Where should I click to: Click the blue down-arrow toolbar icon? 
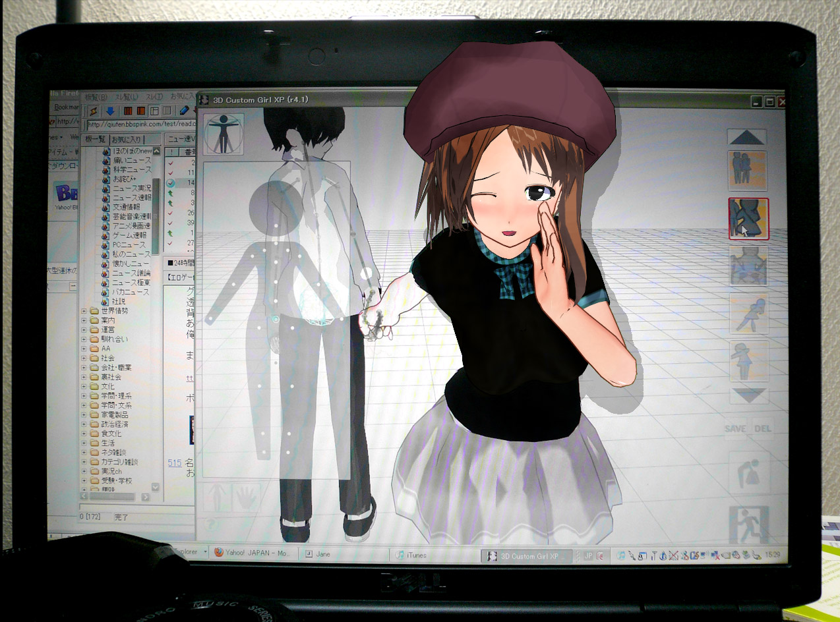(x=110, y=111)
